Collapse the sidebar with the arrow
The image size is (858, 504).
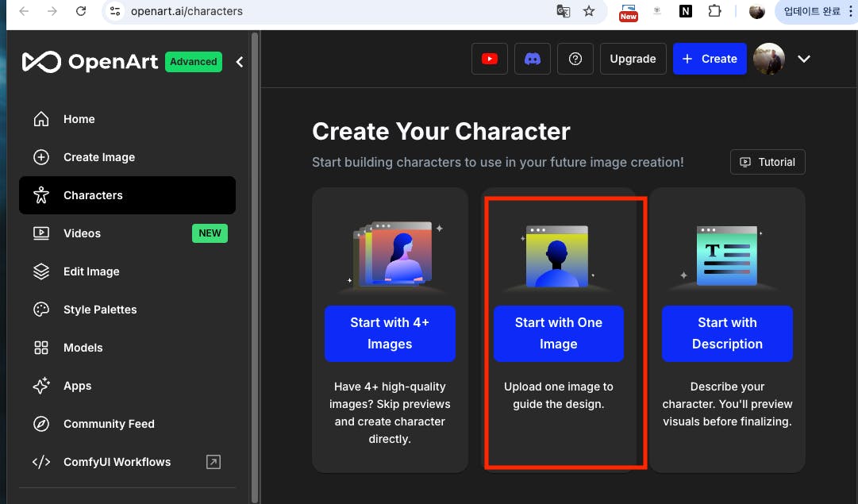(x=240, y=62)
